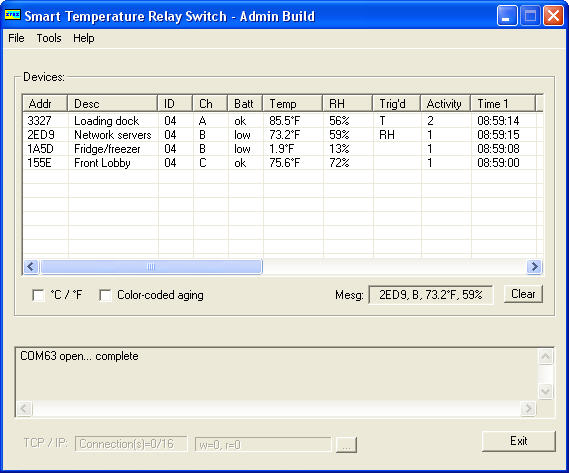Click the TCP/IP ellipsis browse button
This screenshot has width=569, height=473.
[346, 445]
